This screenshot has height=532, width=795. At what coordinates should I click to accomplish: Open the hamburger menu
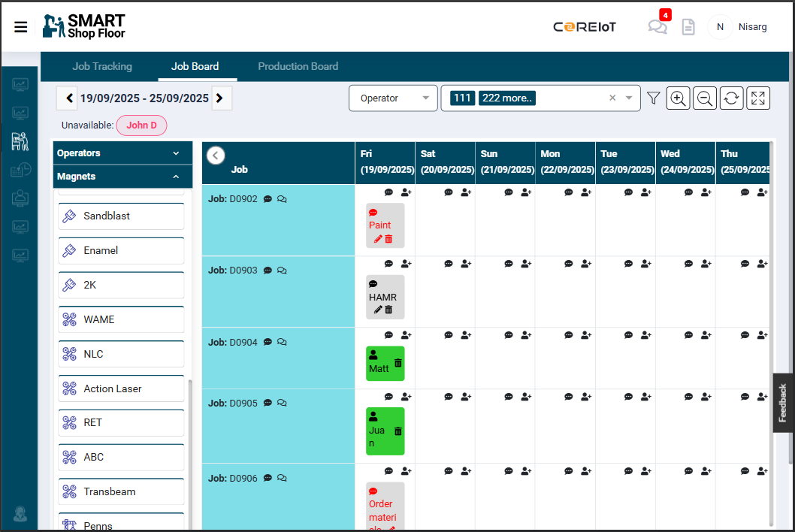coord(21,27)
